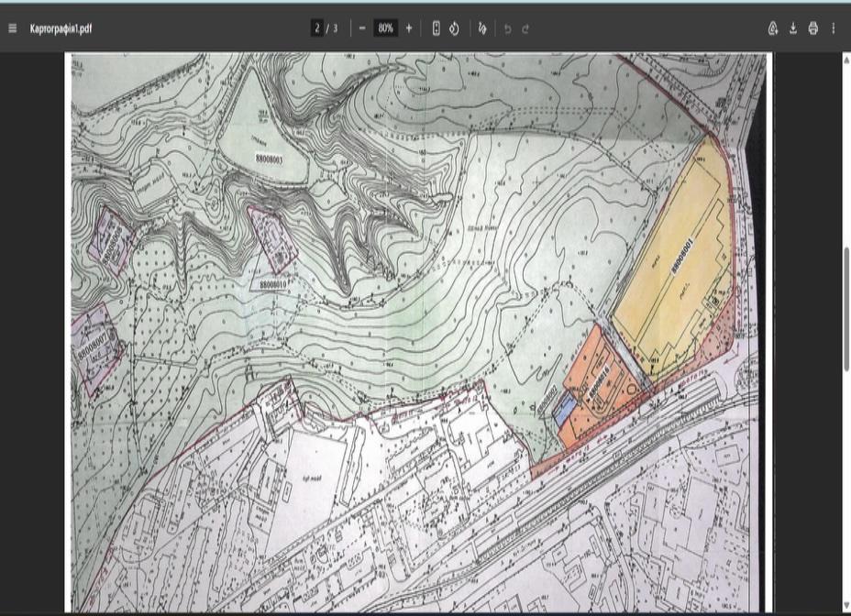851x616 pixels.
Task: Click the redo arrow in toolbar
Action: point(525,28)
